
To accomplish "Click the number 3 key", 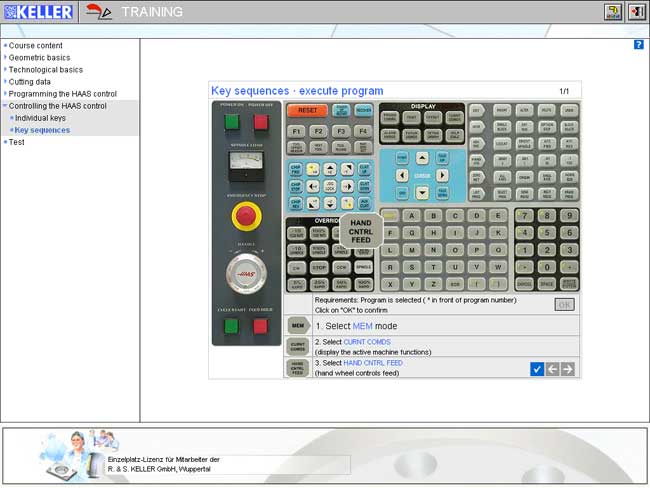I will click(569, 250).
